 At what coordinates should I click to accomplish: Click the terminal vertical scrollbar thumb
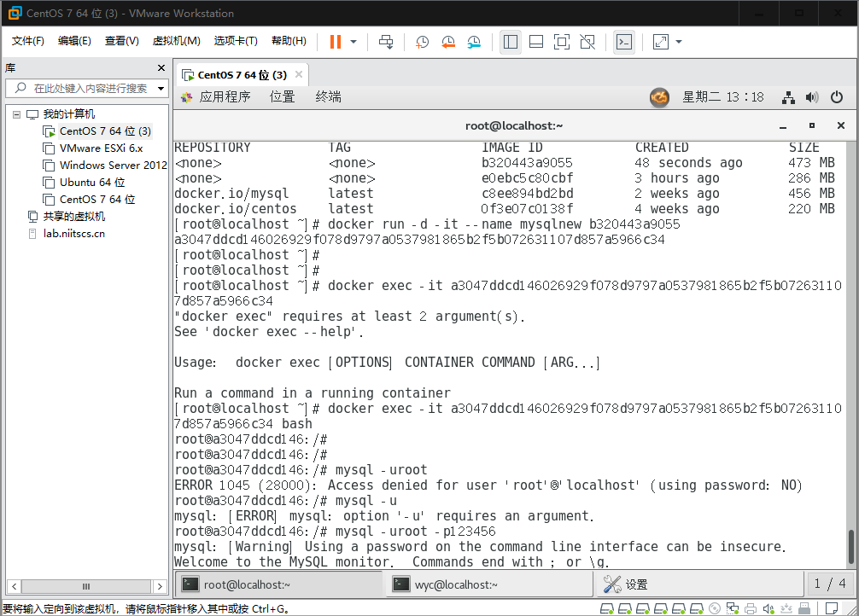click(x=850, y=547)
